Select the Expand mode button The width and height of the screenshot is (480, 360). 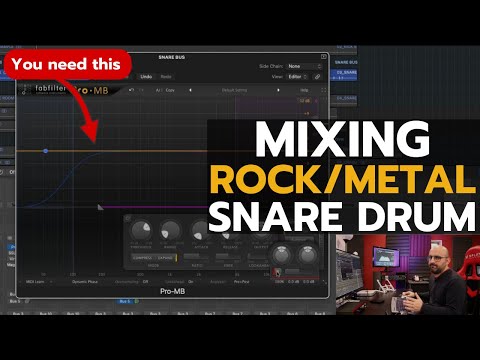(165, 258)
